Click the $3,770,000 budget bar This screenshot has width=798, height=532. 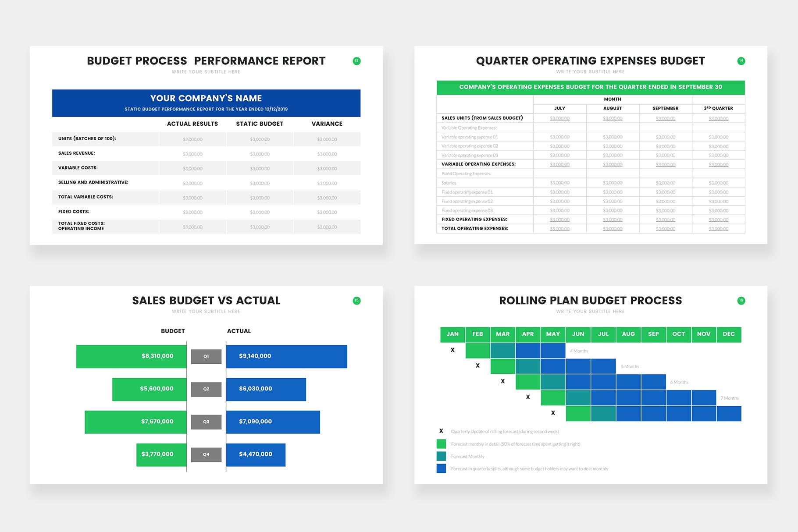point(161,454)
